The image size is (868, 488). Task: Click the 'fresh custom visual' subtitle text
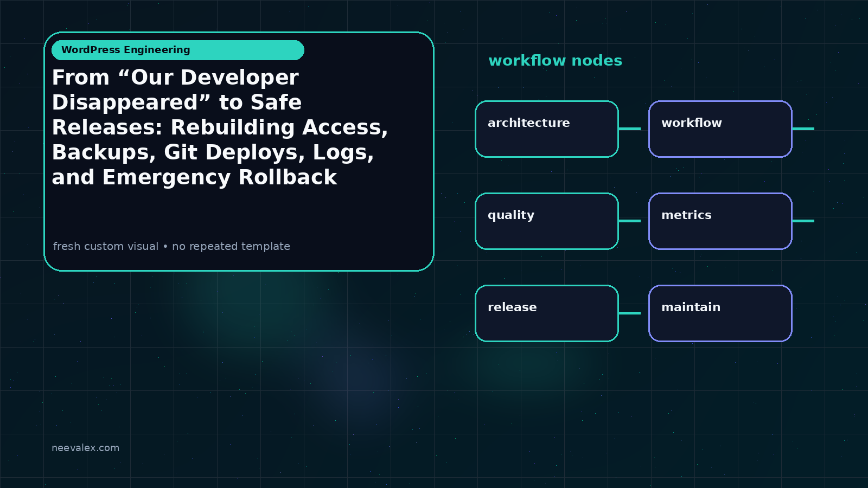pos(171,246)
